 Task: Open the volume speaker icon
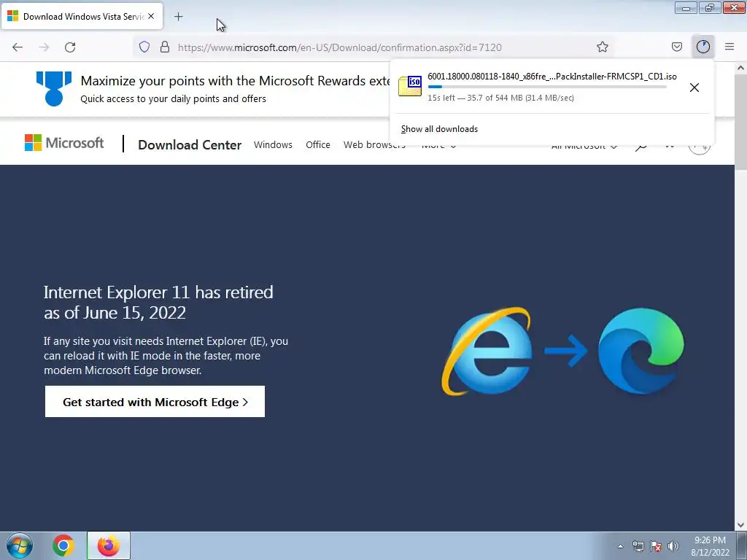coord(673,547)
